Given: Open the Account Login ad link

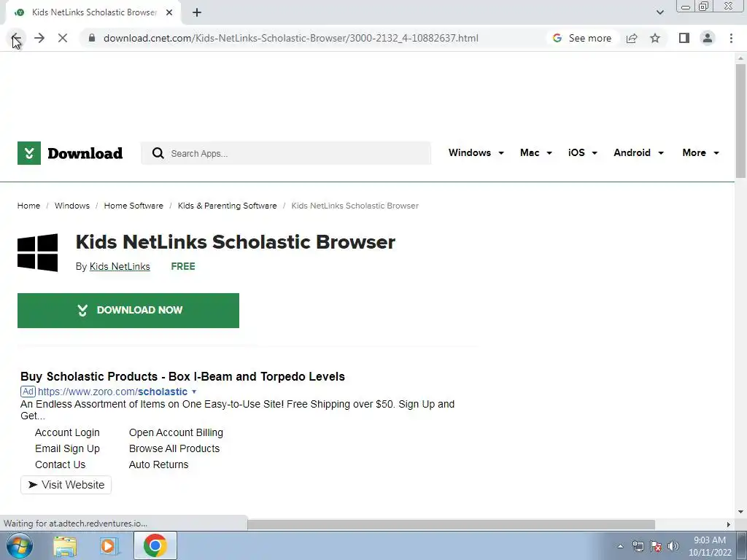Looking at the screenshot, I should (67, 433).
